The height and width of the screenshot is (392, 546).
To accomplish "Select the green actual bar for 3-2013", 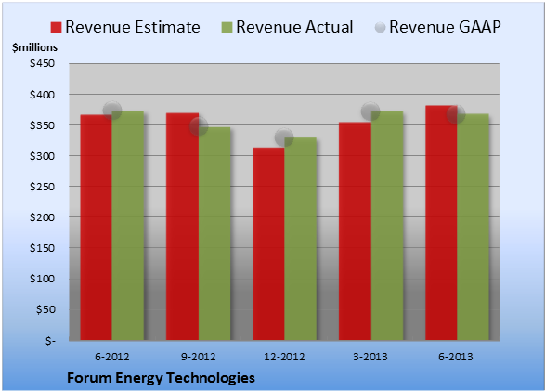I will coord(387,226).
